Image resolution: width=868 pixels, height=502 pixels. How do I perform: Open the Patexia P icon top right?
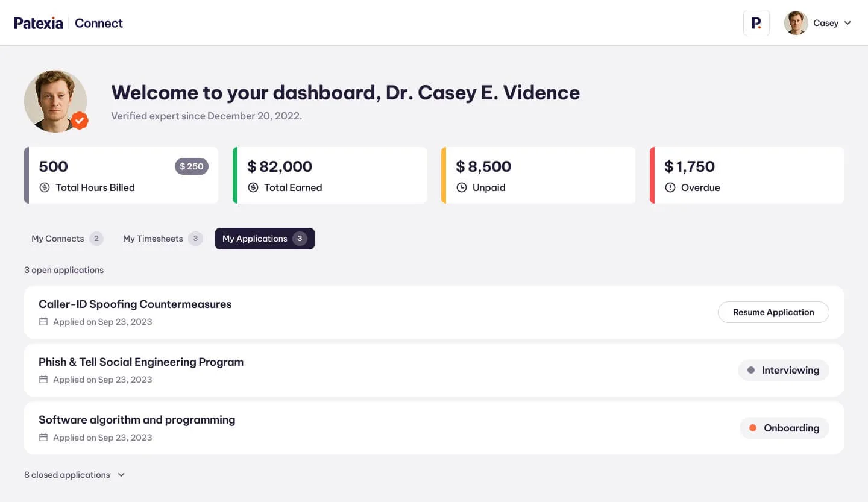click(756, 22)
